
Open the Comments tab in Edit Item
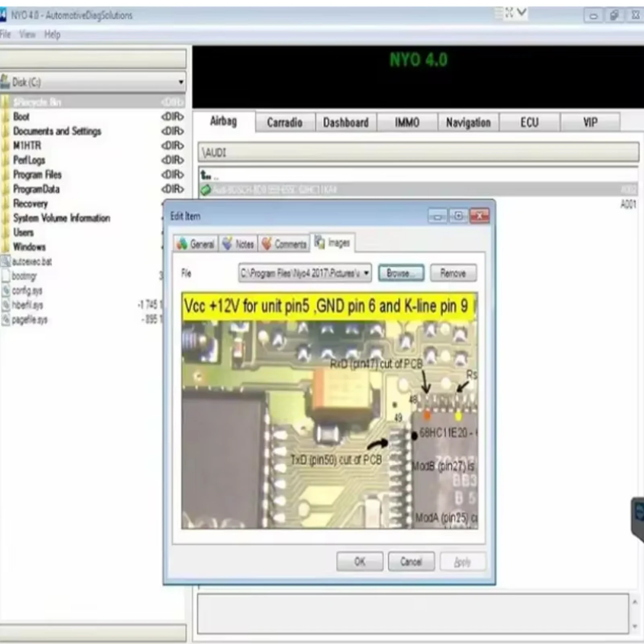(x=284, y=244)
